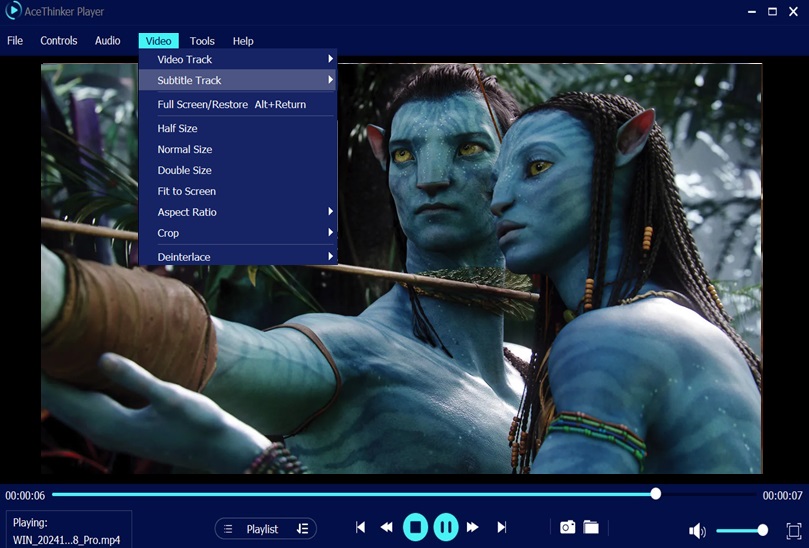Open the Controls menu
The height and width of the screenshot is (548, 809).
[59, 41]
